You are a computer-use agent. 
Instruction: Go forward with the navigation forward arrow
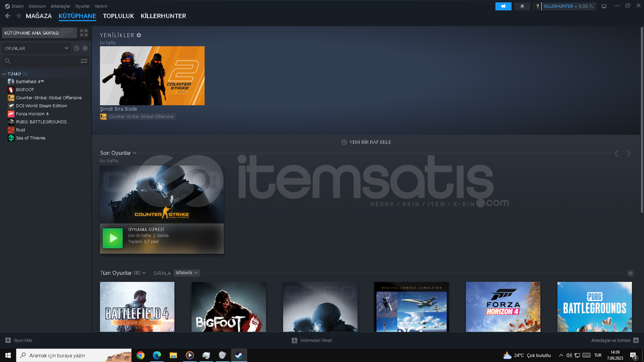pyautogui.click(x=18, y=16)
